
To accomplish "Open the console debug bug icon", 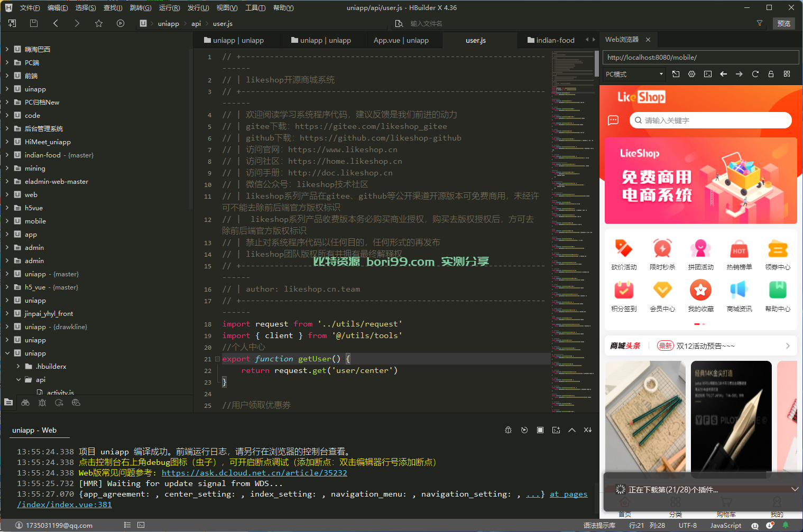I will pos(509,430).
